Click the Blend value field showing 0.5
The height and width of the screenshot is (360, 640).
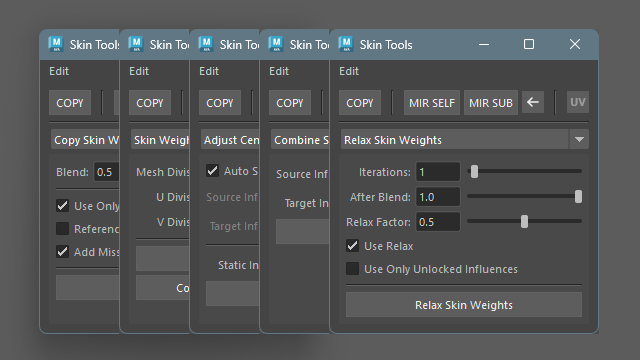click(x=106, y=171)
